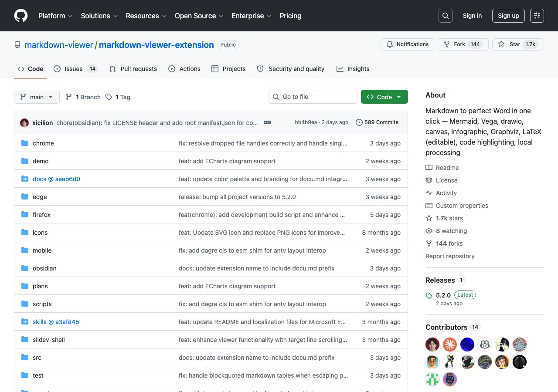
Task: Select the Code tab
Action: click(x=31, y=69)
